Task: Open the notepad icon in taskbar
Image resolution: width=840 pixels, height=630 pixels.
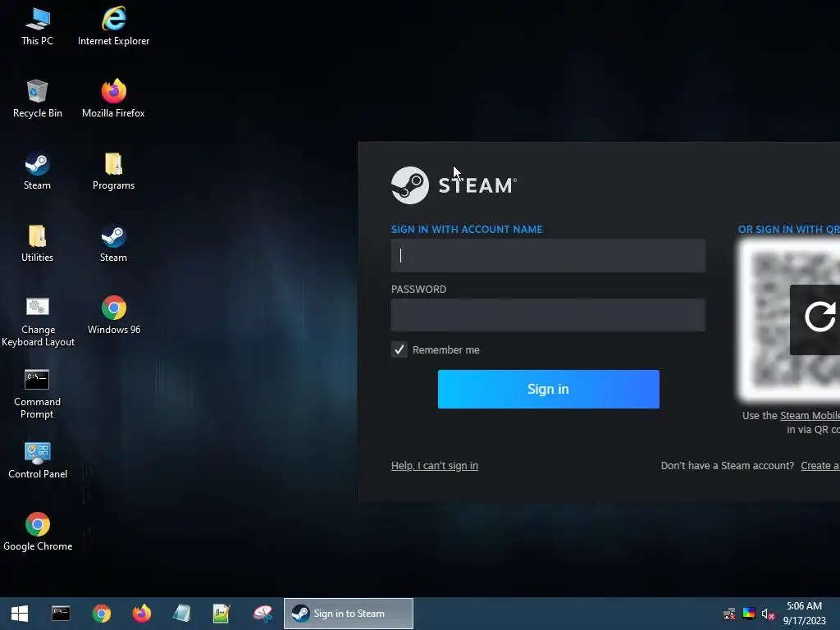Action: [181, 614]
